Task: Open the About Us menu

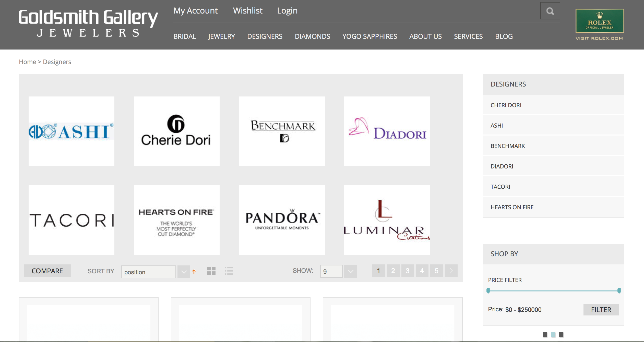Action: pos(425,36)
